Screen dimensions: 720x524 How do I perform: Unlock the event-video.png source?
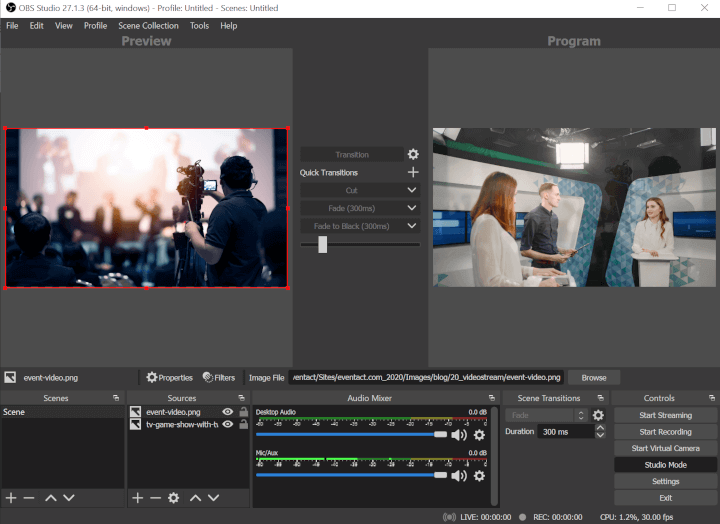coord(243,412)
